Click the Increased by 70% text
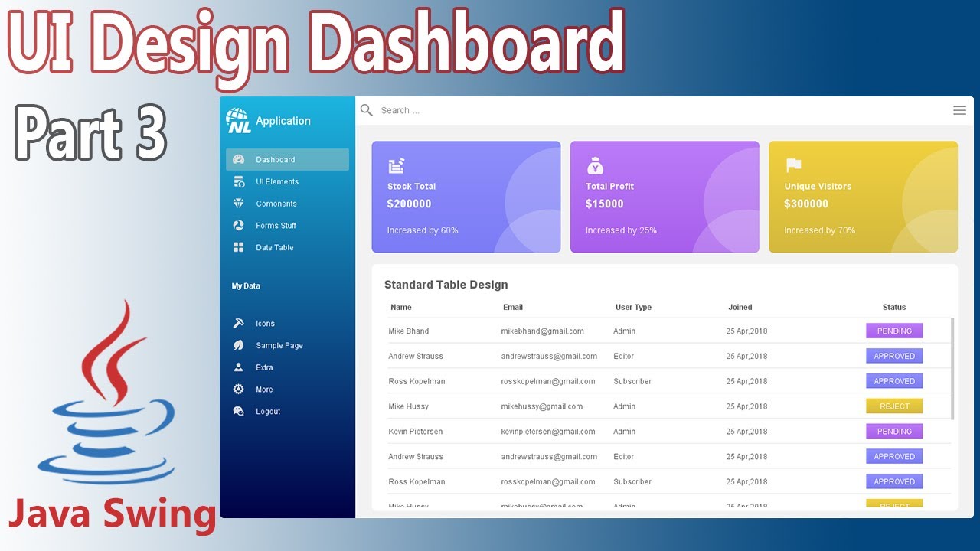 (820, 230)
